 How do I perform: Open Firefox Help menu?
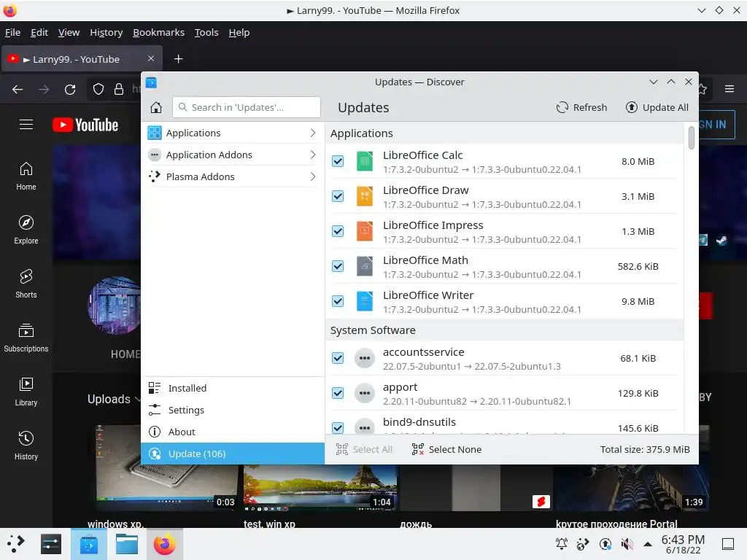pyautogui.click(x=239, y=32)
